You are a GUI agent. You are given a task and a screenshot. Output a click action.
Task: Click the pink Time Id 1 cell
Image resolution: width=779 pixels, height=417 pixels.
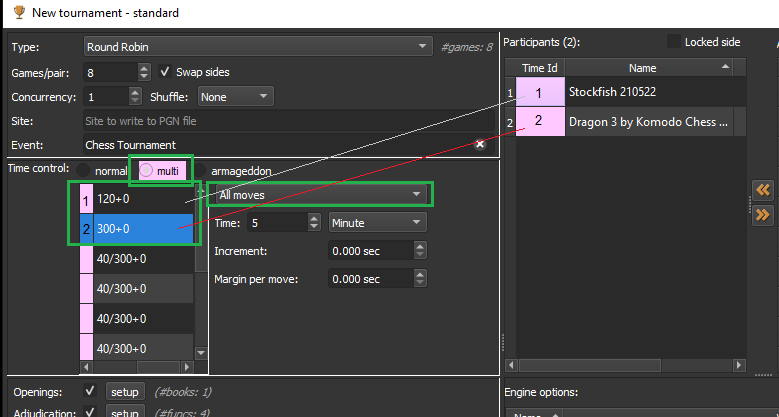540,92
